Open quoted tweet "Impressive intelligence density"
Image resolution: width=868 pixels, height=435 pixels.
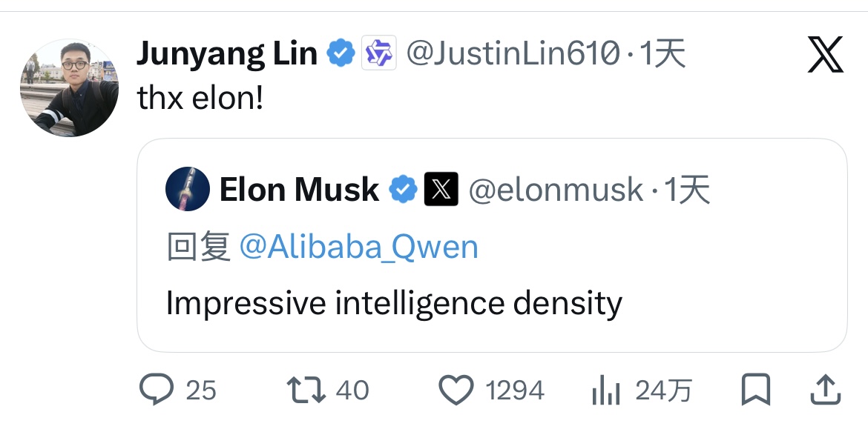pos(393,303)
